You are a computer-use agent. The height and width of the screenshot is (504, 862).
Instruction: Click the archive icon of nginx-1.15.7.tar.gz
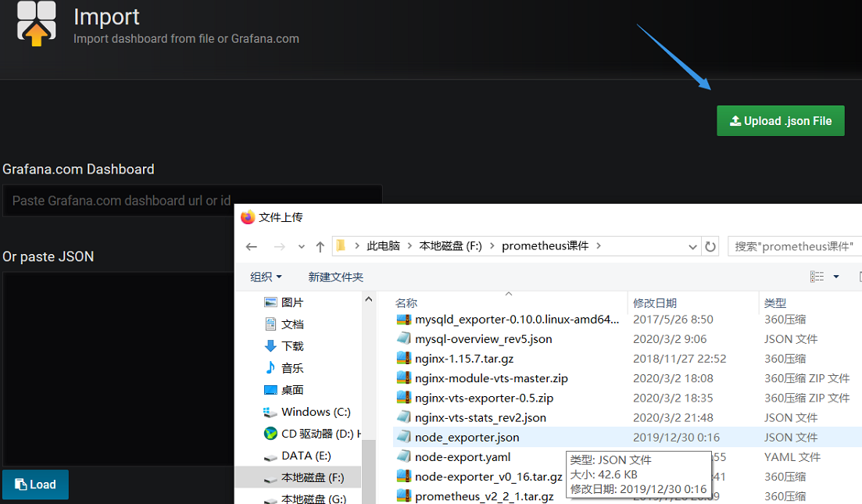pyautogui.click(x=404, y=359)
